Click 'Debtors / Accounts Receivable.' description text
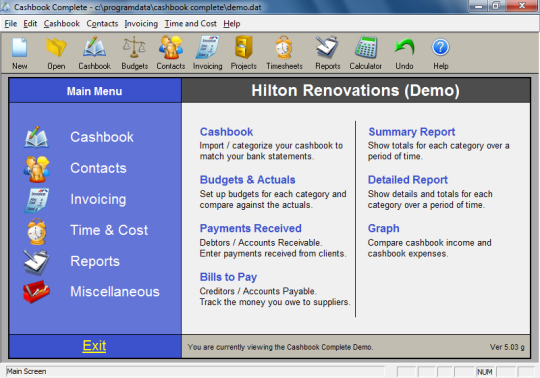This screenshot has width=540, height=378. pos(261,243)
